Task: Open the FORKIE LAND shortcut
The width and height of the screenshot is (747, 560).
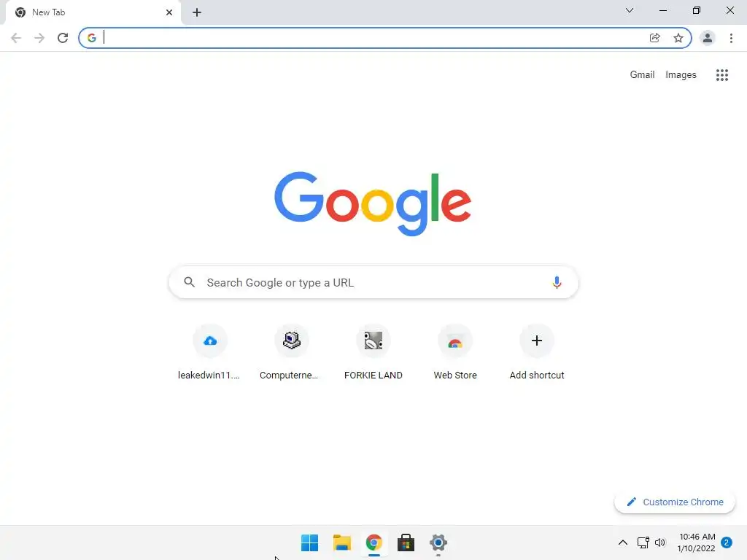Action: point(373,352)
